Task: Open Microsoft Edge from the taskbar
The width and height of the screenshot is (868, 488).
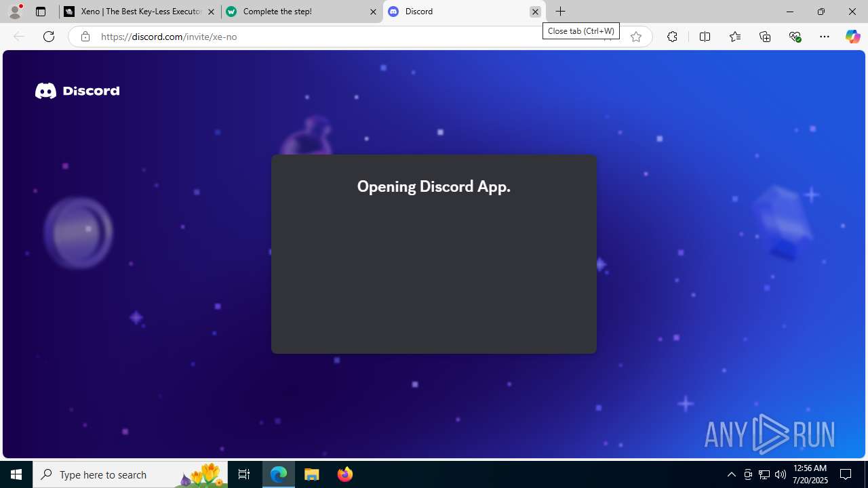Action: tap(279, 474)
